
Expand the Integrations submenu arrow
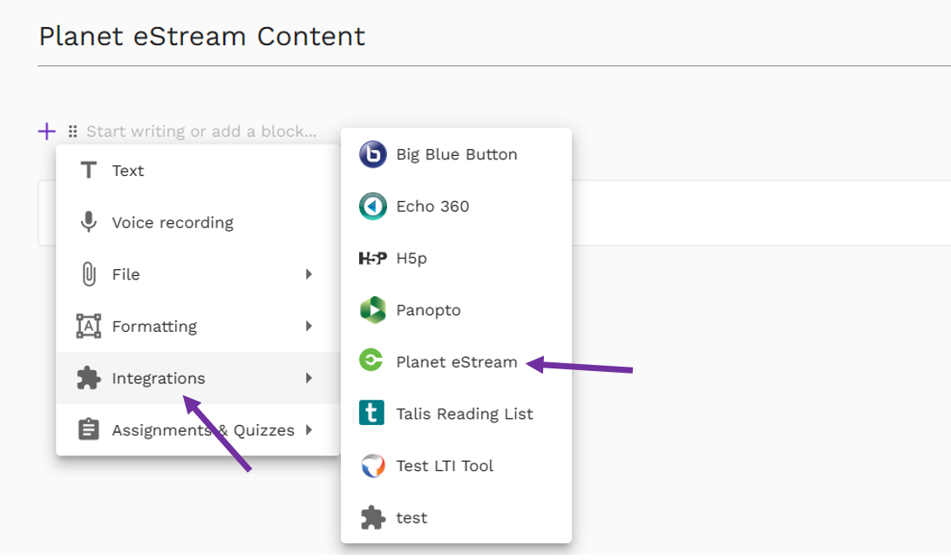pyautogui.click(x=309, y=378)
